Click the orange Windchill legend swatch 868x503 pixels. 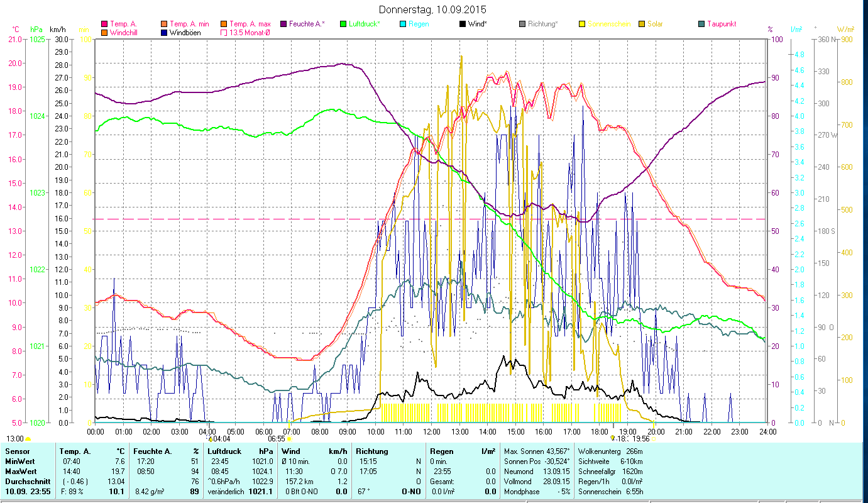tap(104, 32)
